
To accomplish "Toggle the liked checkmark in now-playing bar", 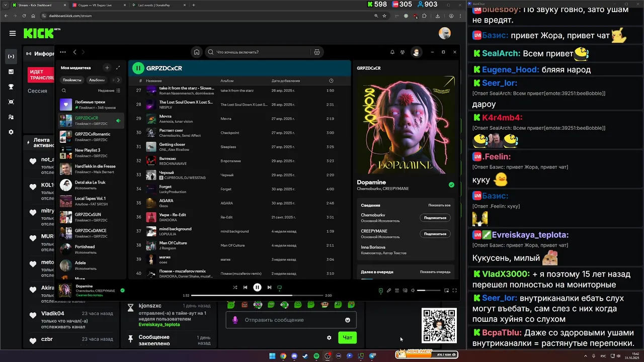I will point(122,290).
